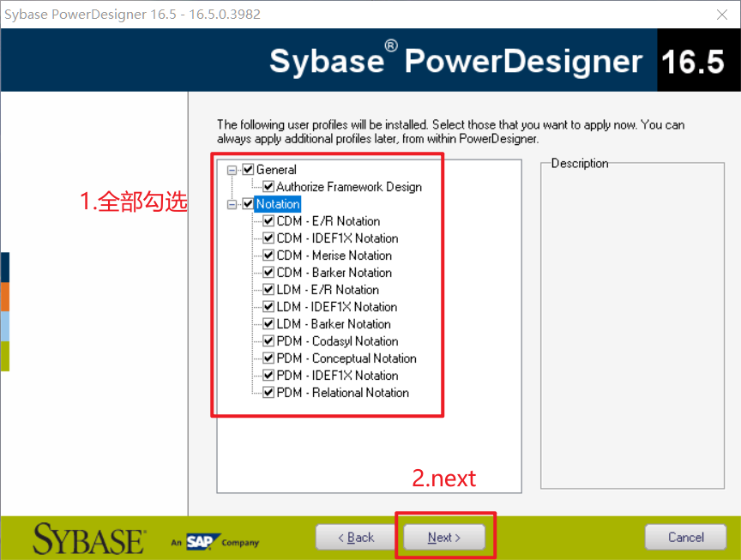Select CDM - Barker Notation label text

(334, 273)
